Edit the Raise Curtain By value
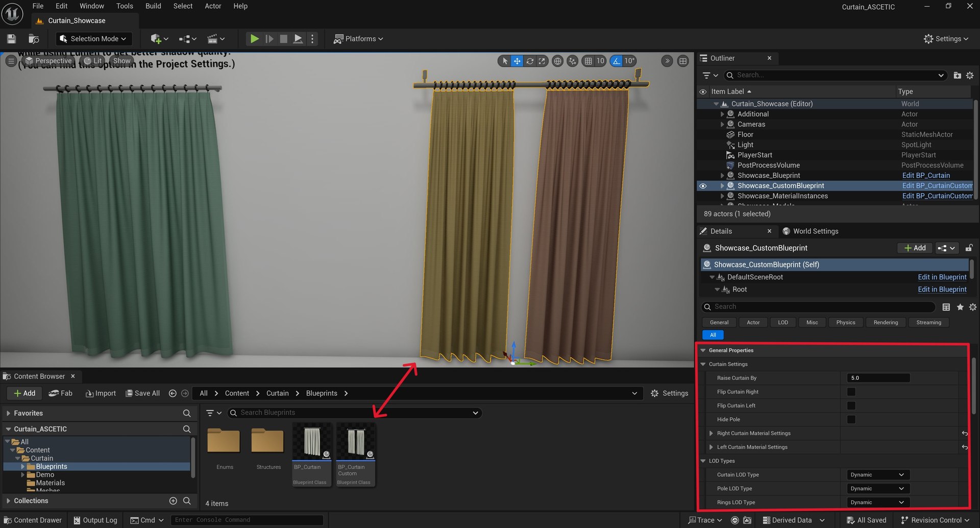The width and height of the screenshot is (980, 528). (x=878, y=378)
